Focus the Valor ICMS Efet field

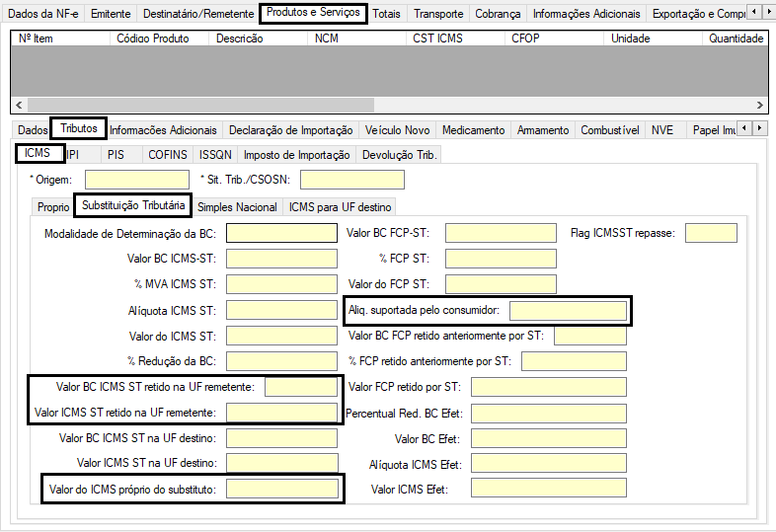[x=549, y=489]
